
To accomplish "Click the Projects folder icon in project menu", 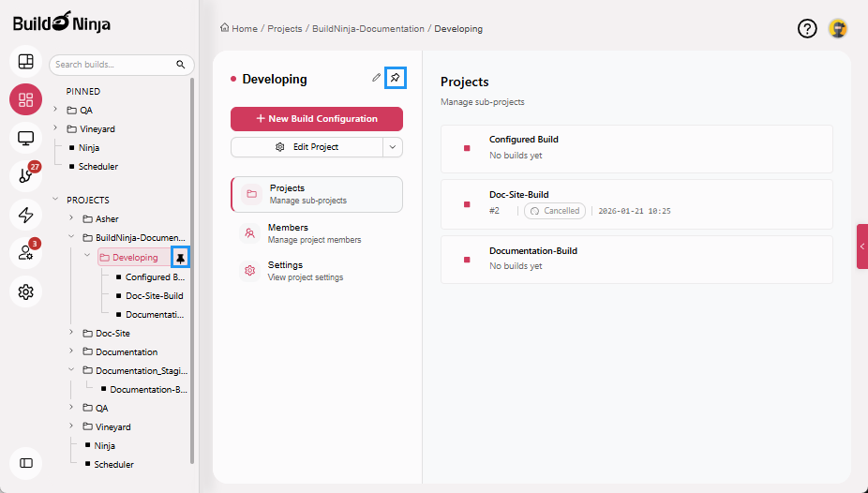I will coord(252,194).
